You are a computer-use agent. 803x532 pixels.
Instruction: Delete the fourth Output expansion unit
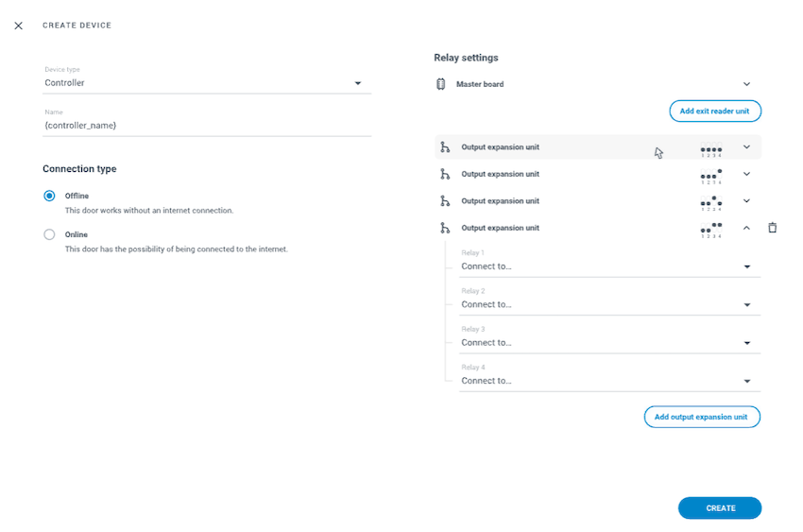pyautogui.click(x=772, y=228)
